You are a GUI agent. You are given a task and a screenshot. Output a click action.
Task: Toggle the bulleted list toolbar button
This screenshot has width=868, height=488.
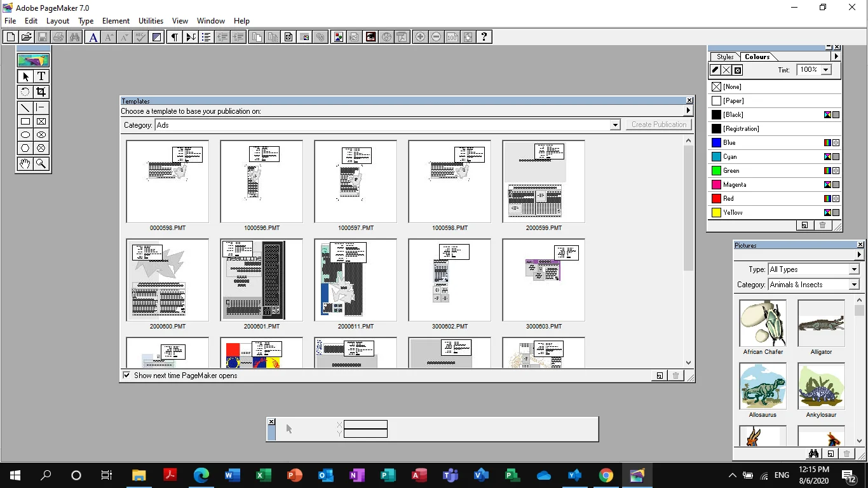[206, 36]
